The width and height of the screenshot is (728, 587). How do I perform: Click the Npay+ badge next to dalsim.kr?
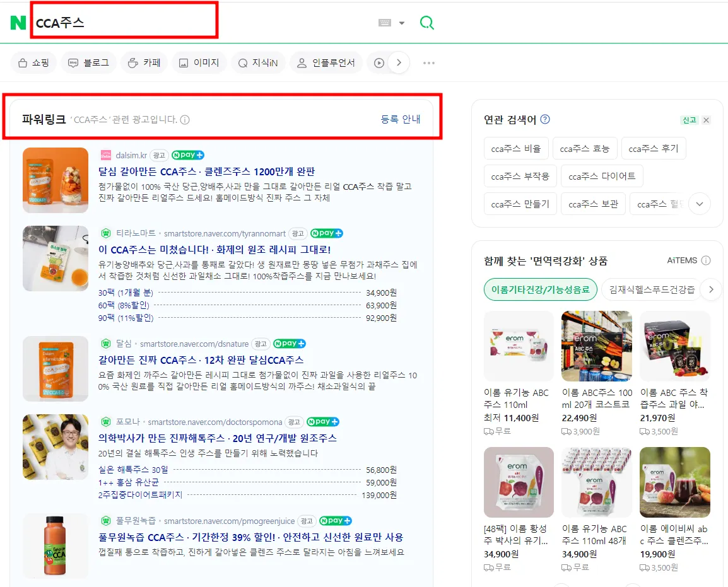pyautogui.click(x=187, y=155)
